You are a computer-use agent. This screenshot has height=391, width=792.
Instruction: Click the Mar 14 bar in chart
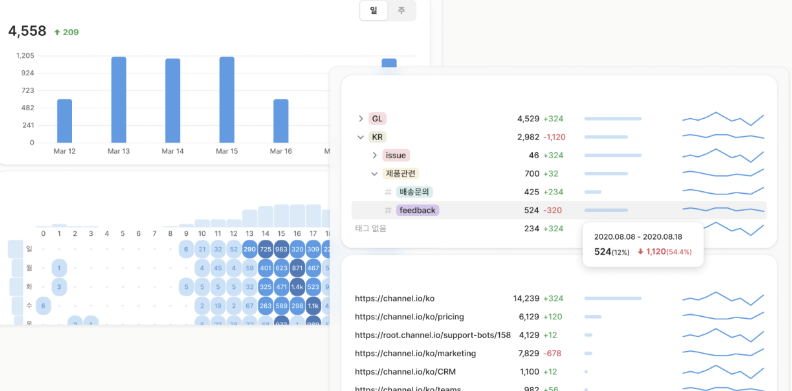click(172, 101)
